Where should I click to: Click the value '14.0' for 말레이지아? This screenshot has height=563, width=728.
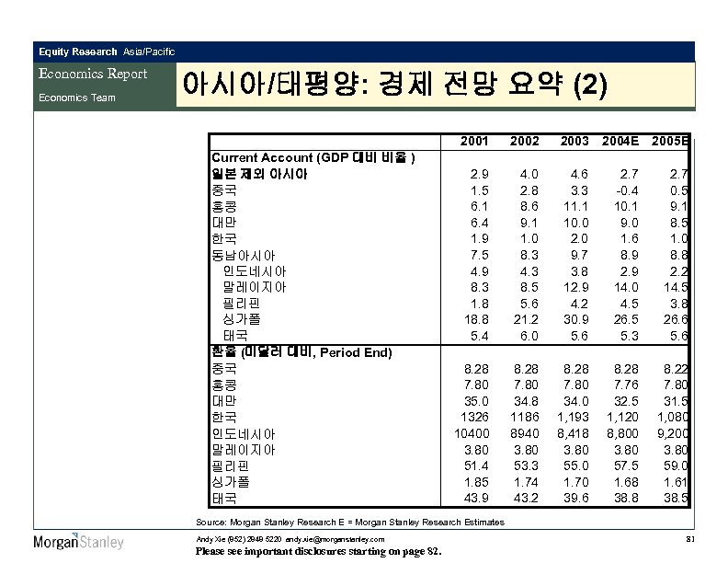(x=626, y=287)
